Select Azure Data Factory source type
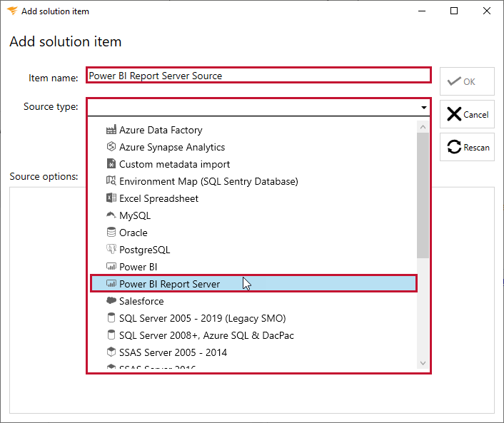Viewport: 504px width, 423px height. pos(253,130)
